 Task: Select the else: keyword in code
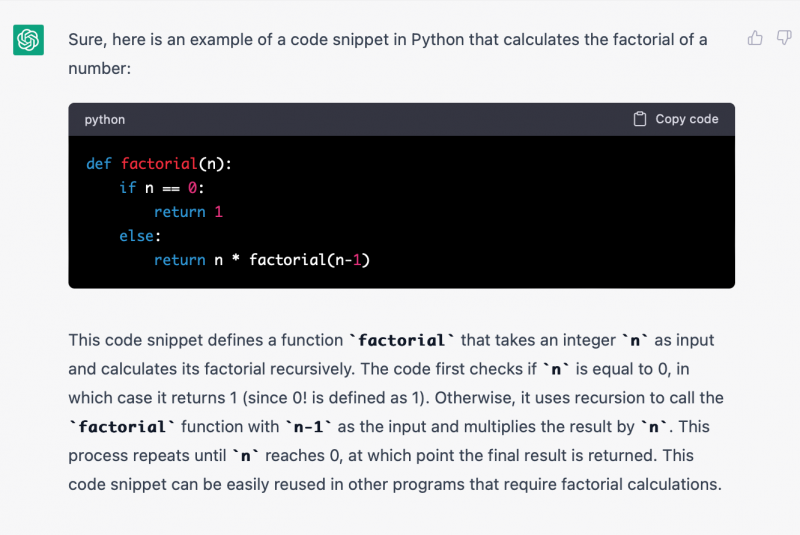[140, 236]
